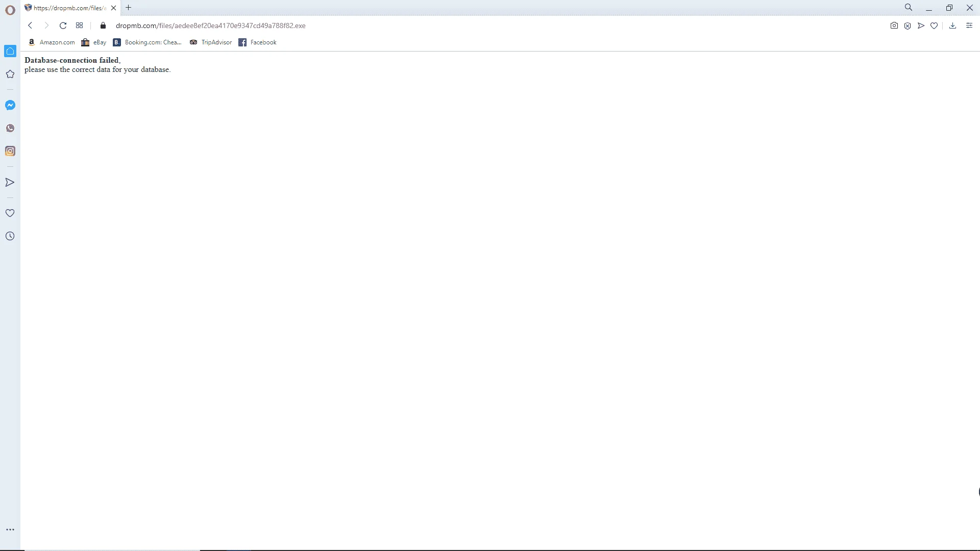This screenshot has height=551, width=980.
Task: Reload the current page
Action: click(63, 26)
